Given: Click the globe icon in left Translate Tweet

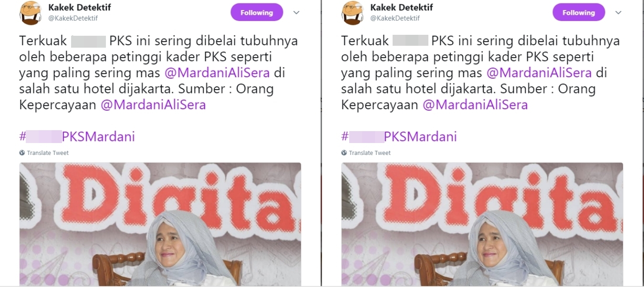Looking at the screenshot, I should point(22,153).
